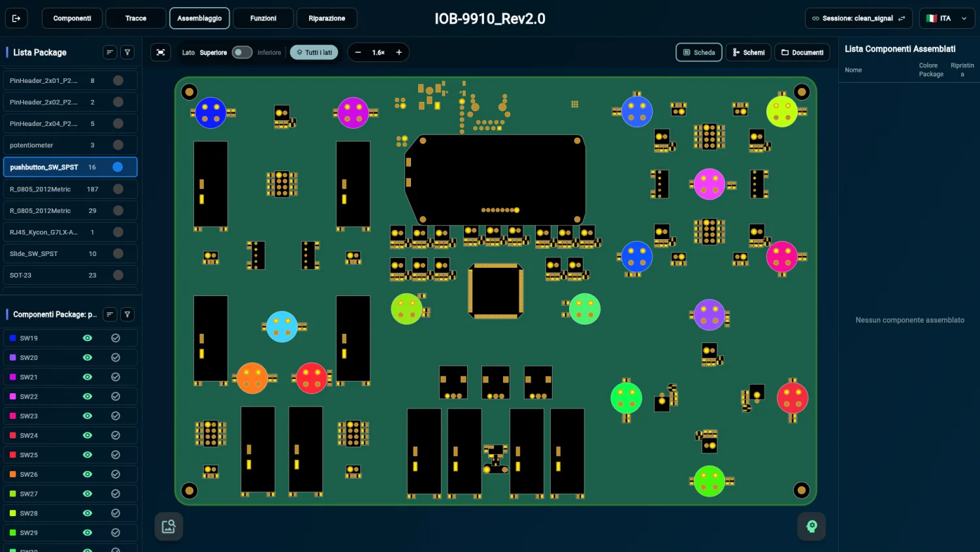980x552 pixels.
Task: Click the fit-to-view icon near the Lato toggle
Action: (x=161, y=52)
